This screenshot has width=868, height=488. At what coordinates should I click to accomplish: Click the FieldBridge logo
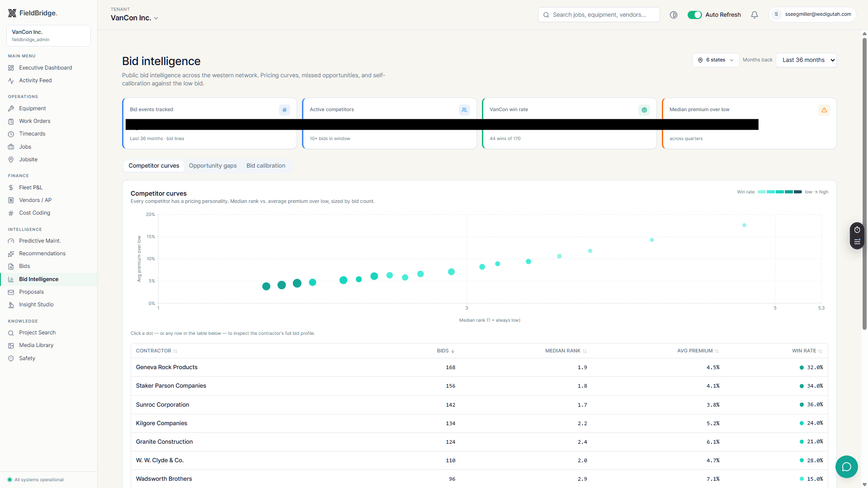33,13
